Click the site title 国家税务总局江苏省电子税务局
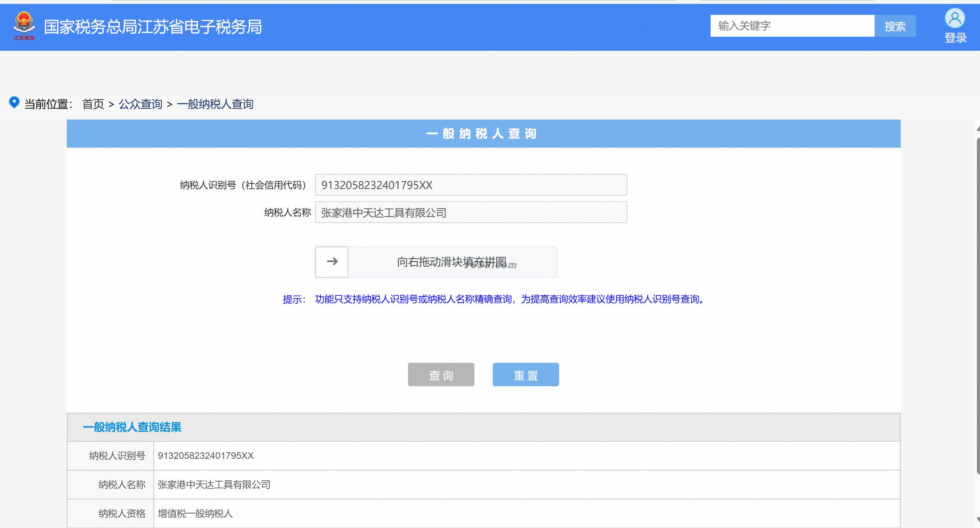980x528 pixels. [153, 27]
